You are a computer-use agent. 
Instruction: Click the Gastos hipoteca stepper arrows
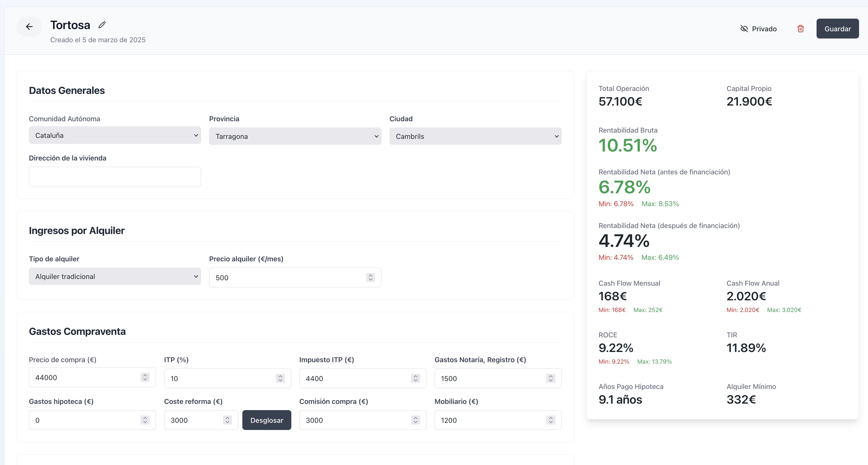(145, 420)
